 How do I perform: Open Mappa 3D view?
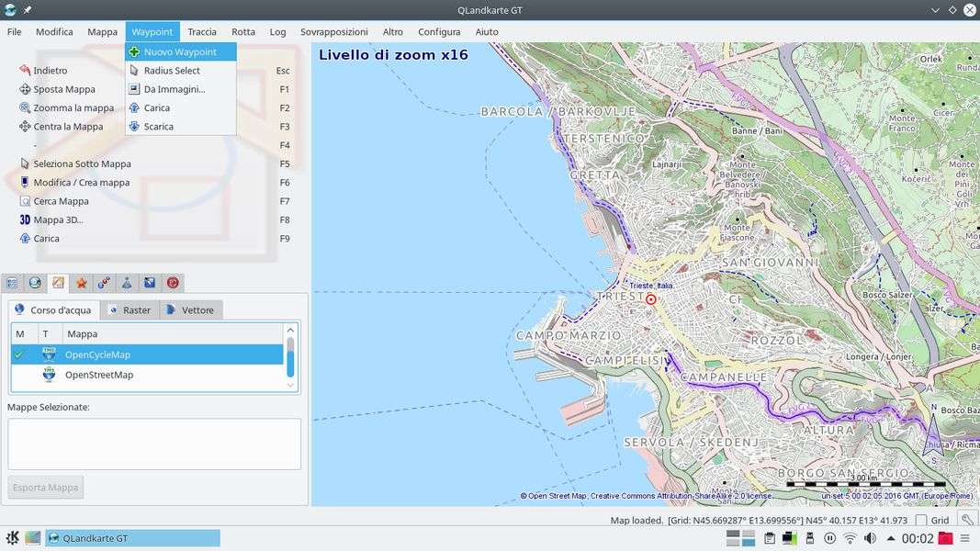(58, 219)
